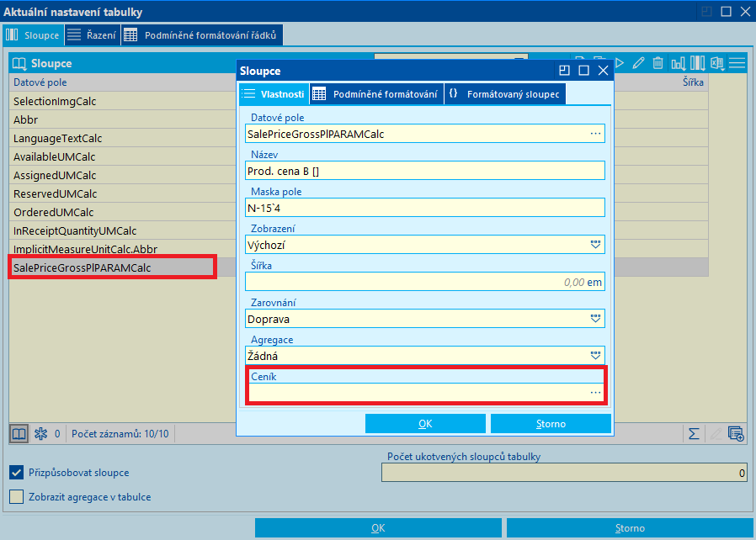Image resolution: width=756 pixels, height=540 pixels.
Task: Open the Datové pole ellipsis picker
Action: [595, 134]
